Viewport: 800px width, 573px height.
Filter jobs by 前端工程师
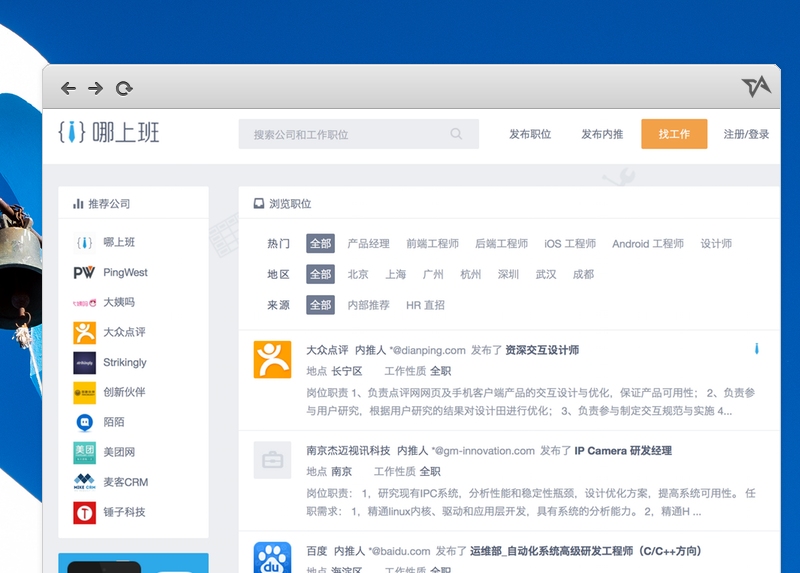coord(432,244)
